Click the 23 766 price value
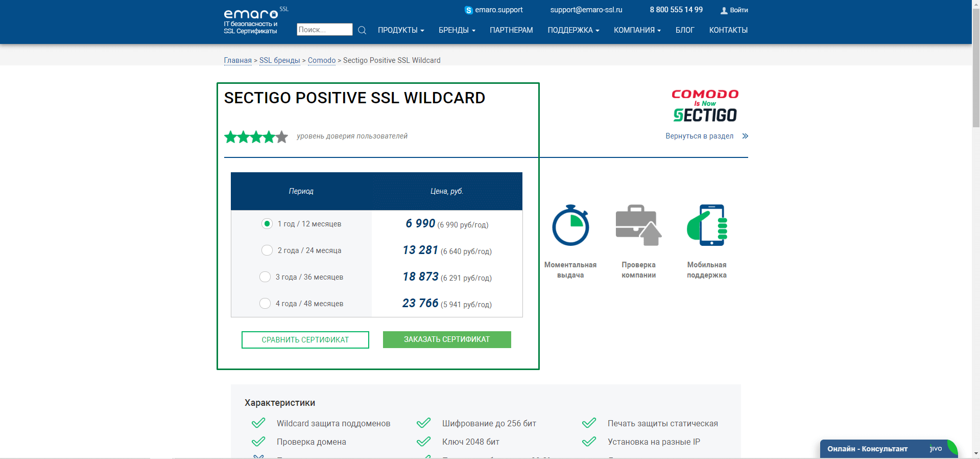Viewport: 980px width, 459px height. coord(420,303)
